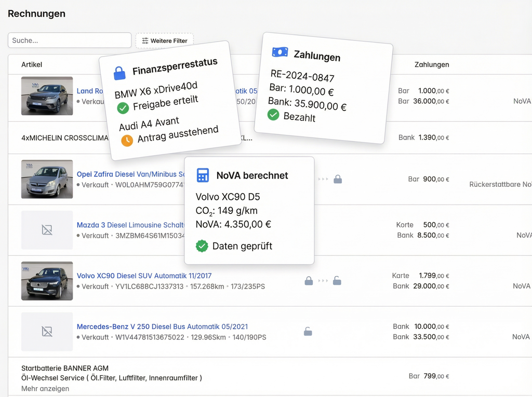The width and height of the screenshot is (532, 397).
Task: Click the blue lock icon in Finanzsperrestatus card
Action: point(119,73)
